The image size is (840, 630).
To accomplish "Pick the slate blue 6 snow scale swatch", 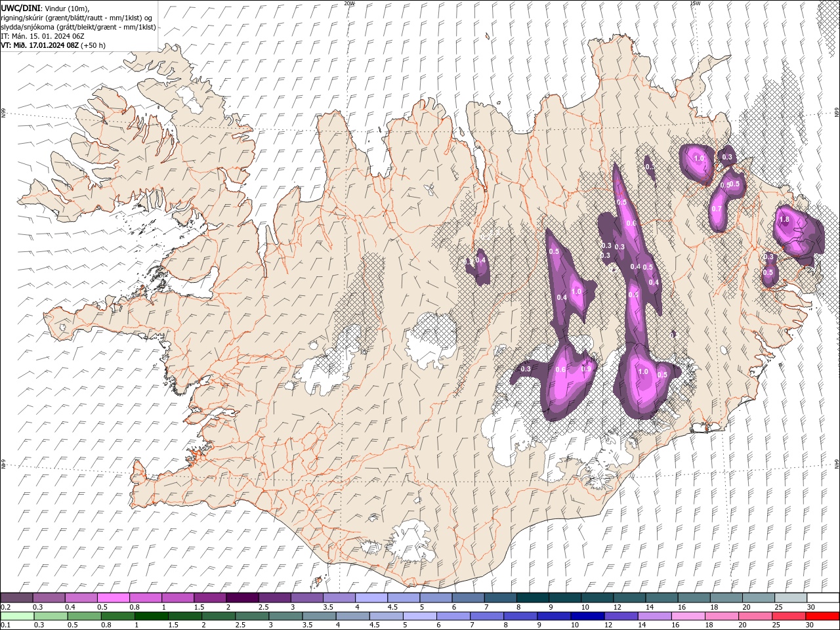I will tap(467, 598).
